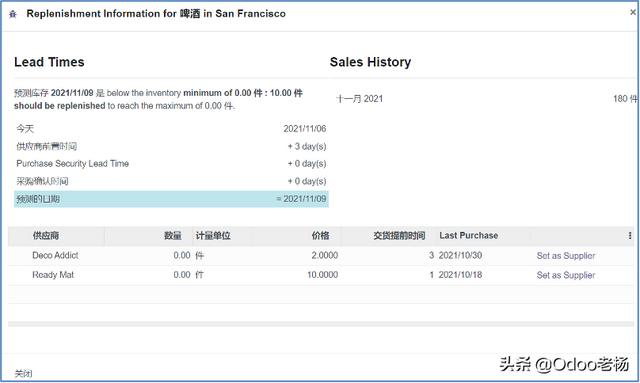The image size is (640, 383).
Task: Close the Replenishment Information dialog with X
Action: [633, 12]
